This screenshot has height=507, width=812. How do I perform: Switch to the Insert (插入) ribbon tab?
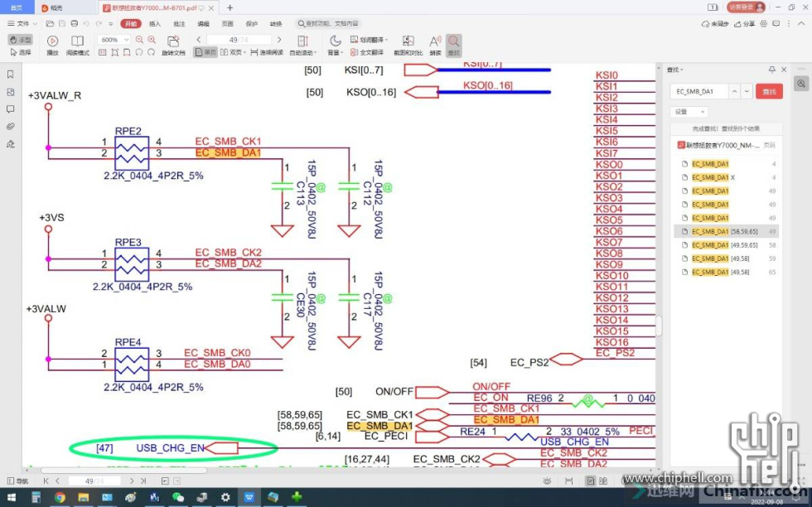click(x=155, y=23)
